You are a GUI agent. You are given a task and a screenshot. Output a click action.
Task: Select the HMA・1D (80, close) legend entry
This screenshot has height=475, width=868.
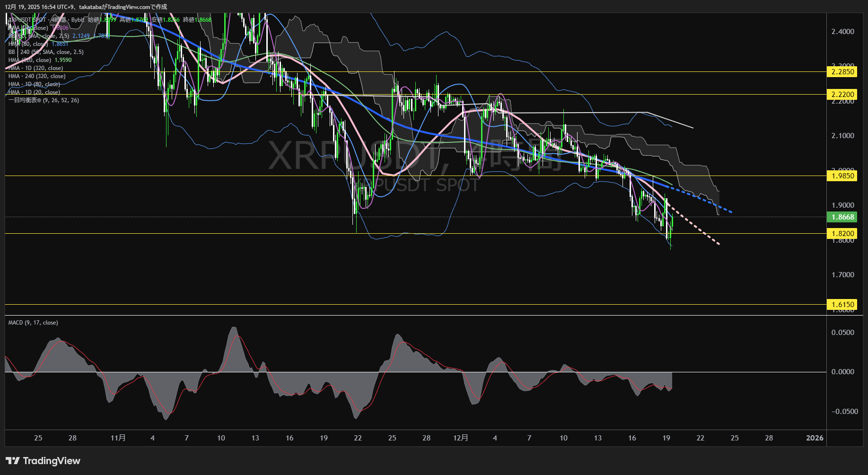point(33,84)
